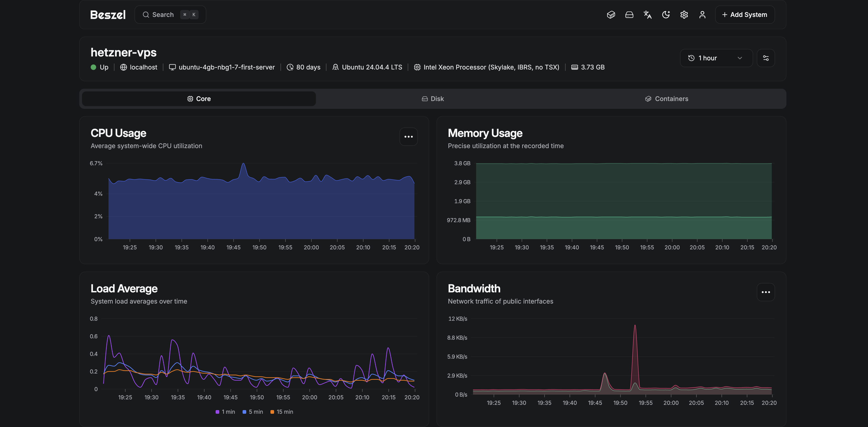The height and width of the screenshot is (427, 868).
Task: Click the Beszel logo
Action: [x=108, y=15]
